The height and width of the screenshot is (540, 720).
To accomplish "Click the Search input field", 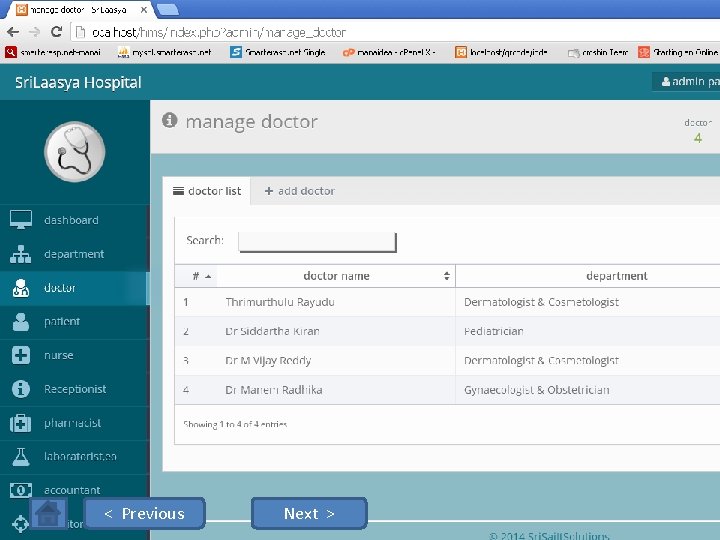I will [317, 242].
